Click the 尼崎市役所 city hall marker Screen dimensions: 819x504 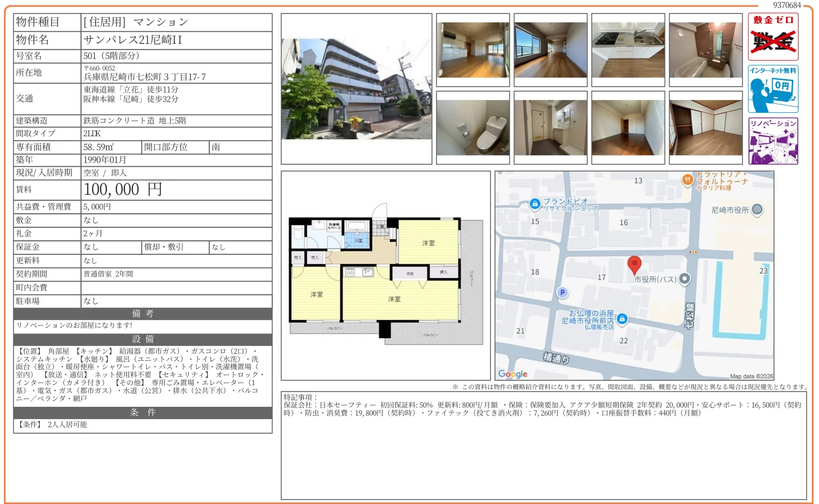757,209
